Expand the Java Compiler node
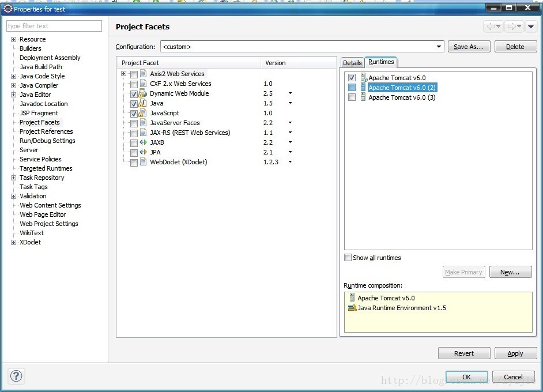543x392 pixels. pos(13,85)
